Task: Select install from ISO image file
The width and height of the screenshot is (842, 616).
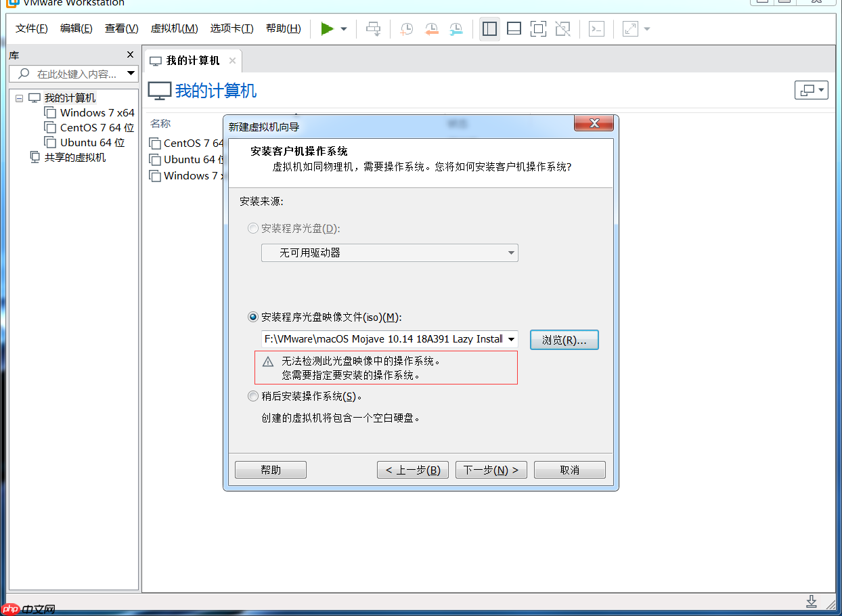Action: point(252,315)
